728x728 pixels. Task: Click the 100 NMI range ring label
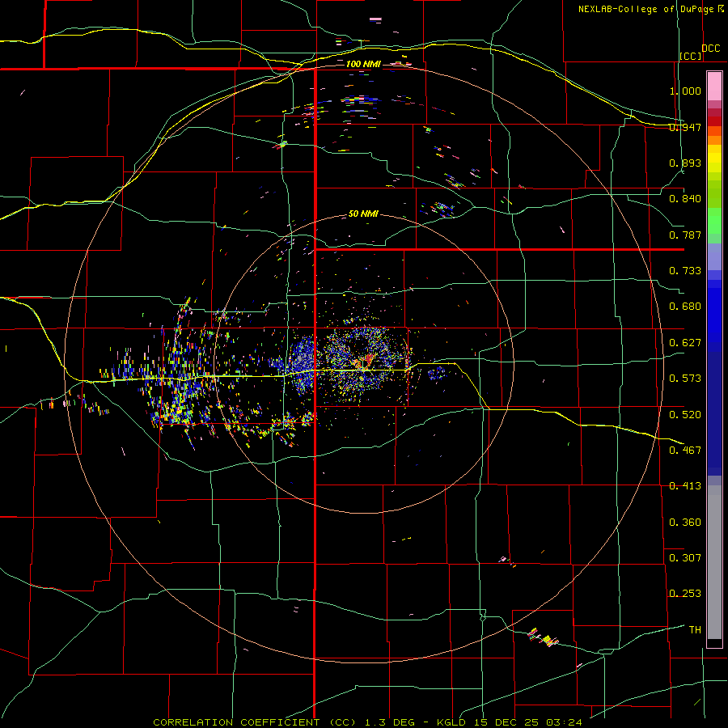click(x=363, y=64)
